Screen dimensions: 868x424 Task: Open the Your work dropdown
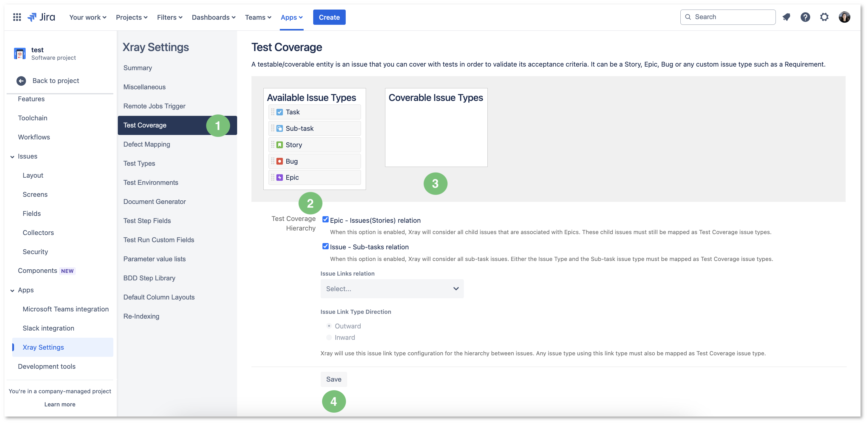[88, 17]
